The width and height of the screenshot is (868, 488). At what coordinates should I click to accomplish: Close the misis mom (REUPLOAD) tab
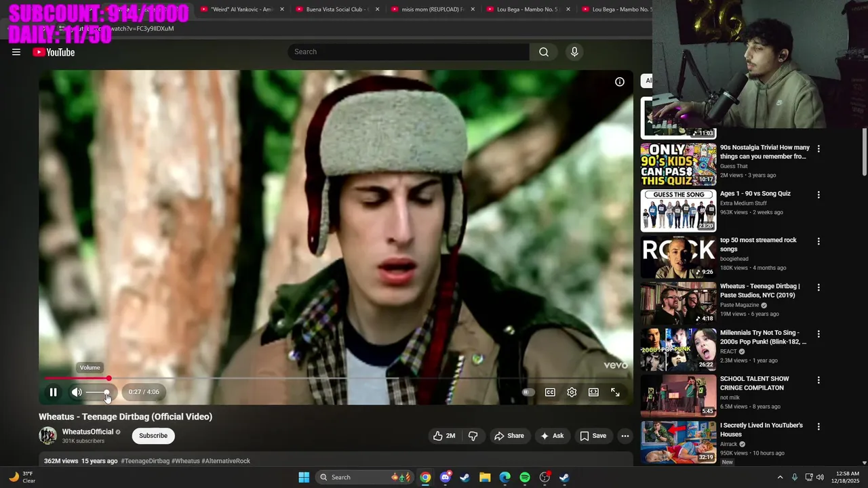tap(473, 9)
